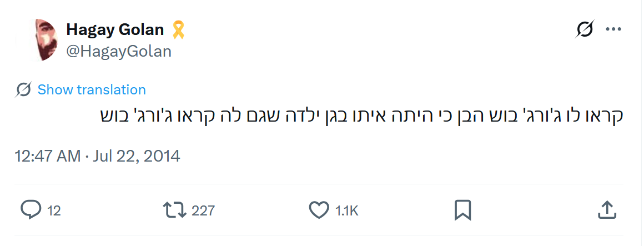The width and height of the screenshot is (644, 246).
Task: Open the three-dot More options menu
Action: pyautogui.click(x=613, y=29)
